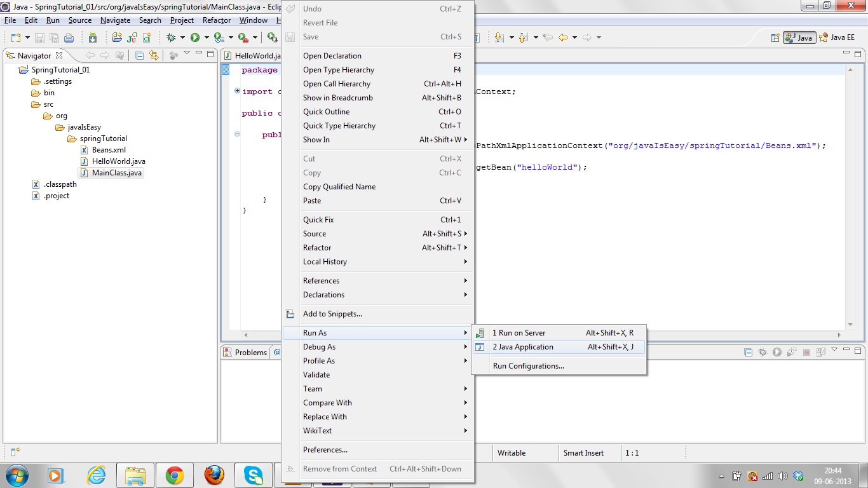
Task: Expand Compare With submenu
Action: [x=378, y=403]
